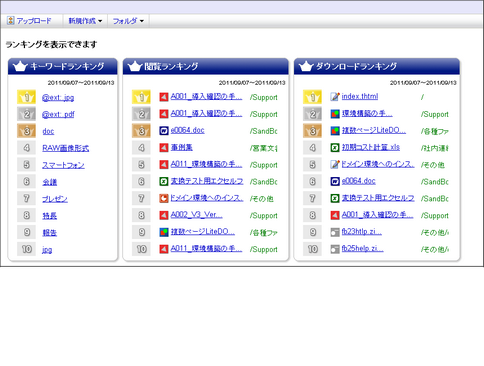Image resolution: width=484 pixels, height=366 pixels.
Task: Open 初期コスト計算.xls link
Action: 371,147
